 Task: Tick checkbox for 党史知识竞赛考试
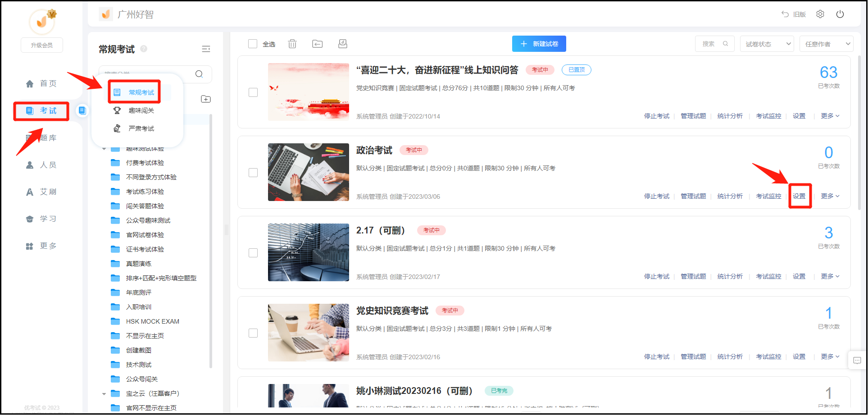pyautogui.click(x=253, y=333)
